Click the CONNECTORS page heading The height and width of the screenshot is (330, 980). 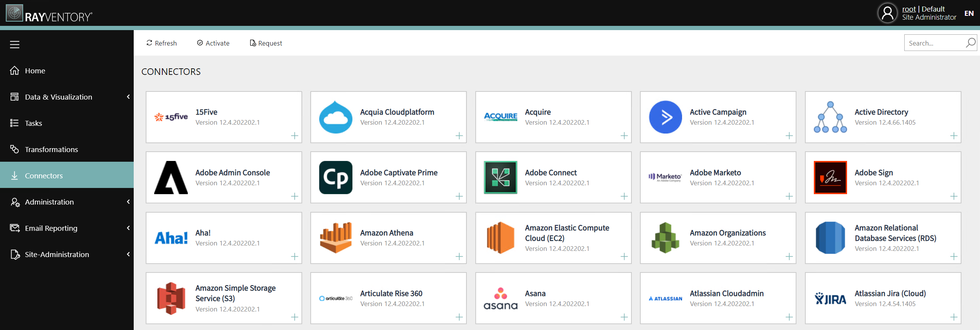[x=171, y=72]
